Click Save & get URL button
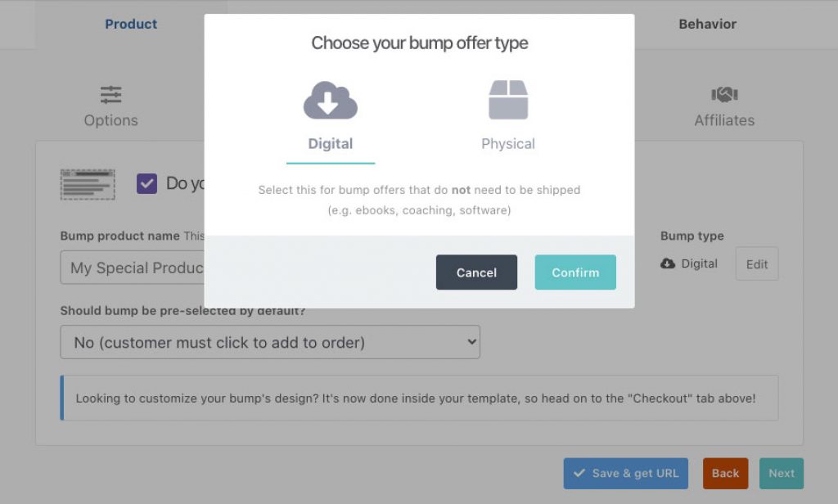 [625, 473]
